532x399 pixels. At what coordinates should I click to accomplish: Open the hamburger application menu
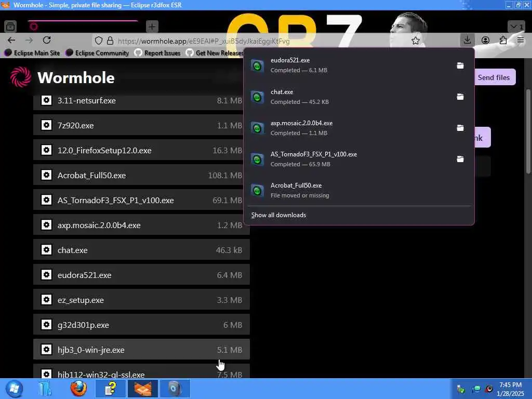pyautogui.click(x=521, y=41)
